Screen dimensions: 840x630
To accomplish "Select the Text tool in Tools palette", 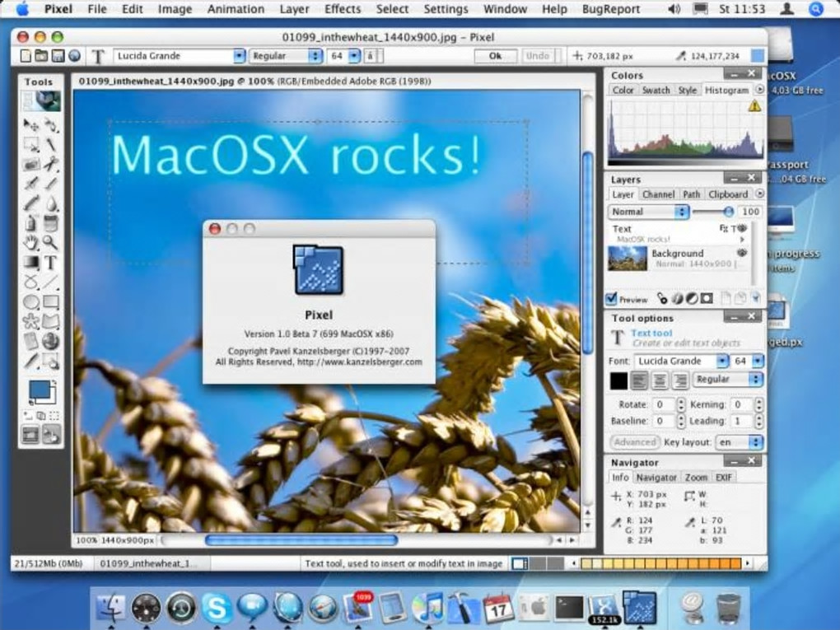I will [51, 263].
